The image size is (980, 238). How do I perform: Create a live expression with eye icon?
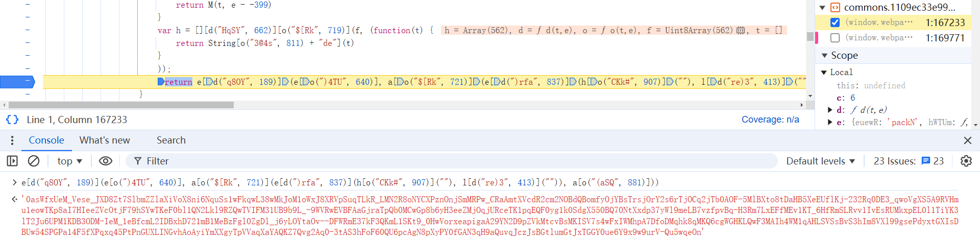point(106,161)
